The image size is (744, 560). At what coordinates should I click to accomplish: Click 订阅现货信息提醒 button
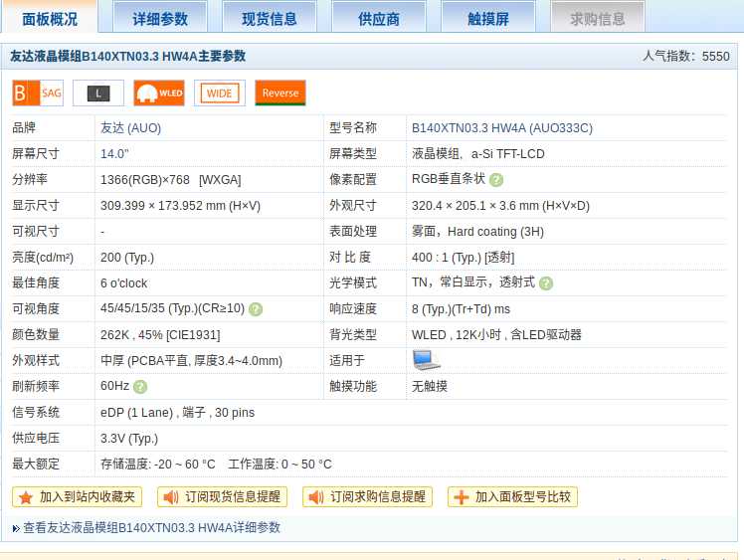click(x=222, y=497)
